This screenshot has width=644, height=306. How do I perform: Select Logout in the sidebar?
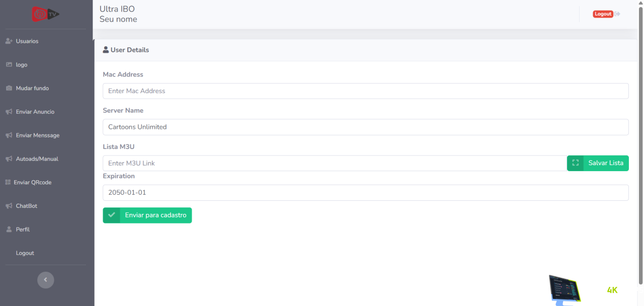pyautogui.click(x=25, y=253)
